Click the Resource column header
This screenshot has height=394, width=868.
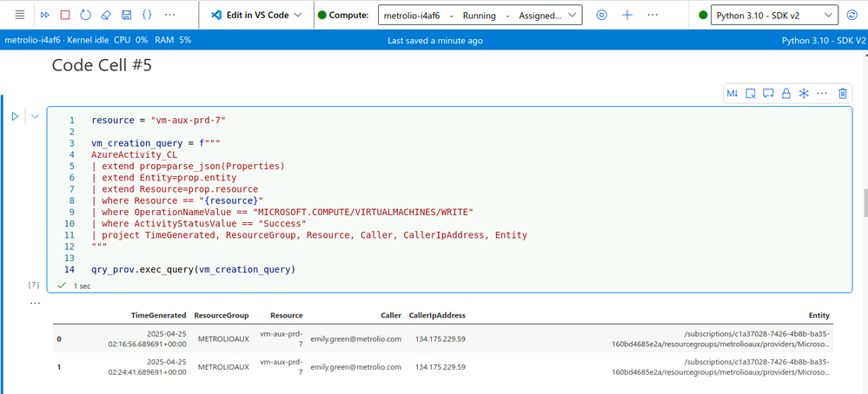[x=286, y=316]
